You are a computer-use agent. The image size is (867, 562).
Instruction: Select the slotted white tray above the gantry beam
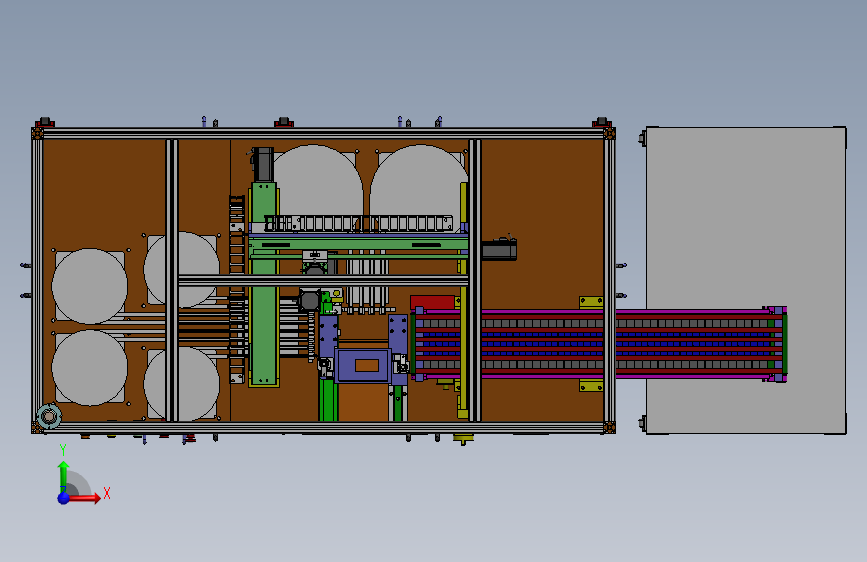(x=358, y=223)
